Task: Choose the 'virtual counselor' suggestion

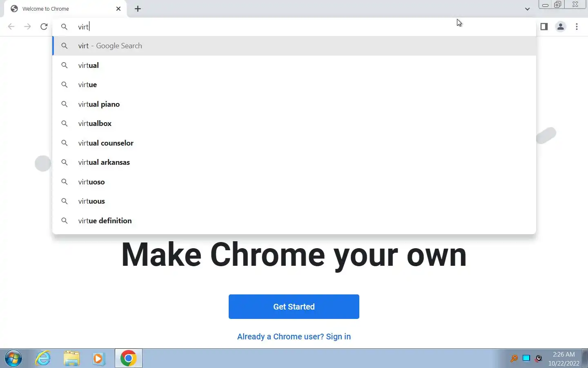Action: (294, 143)
